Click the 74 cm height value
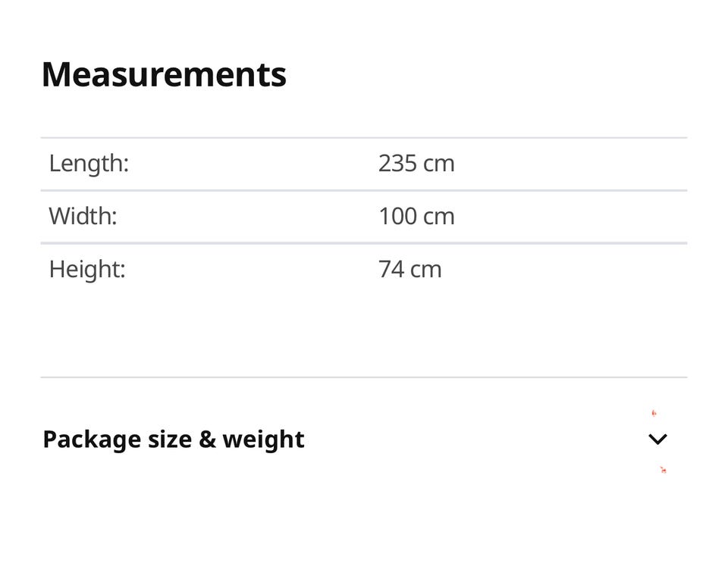 point(409,269)
